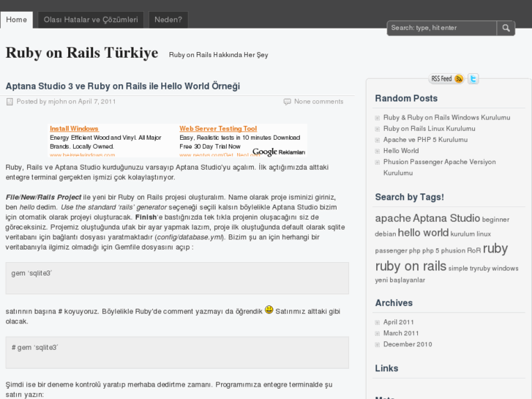Select the kurulum tag
Screen dimensions: 532x399
(462, 234)
